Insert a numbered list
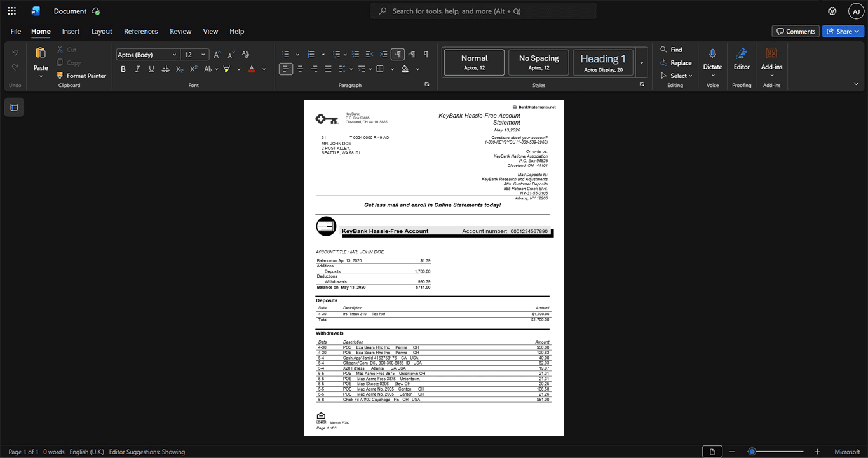The width and height of the screenshot is (868, 458). tap(311, 55)
